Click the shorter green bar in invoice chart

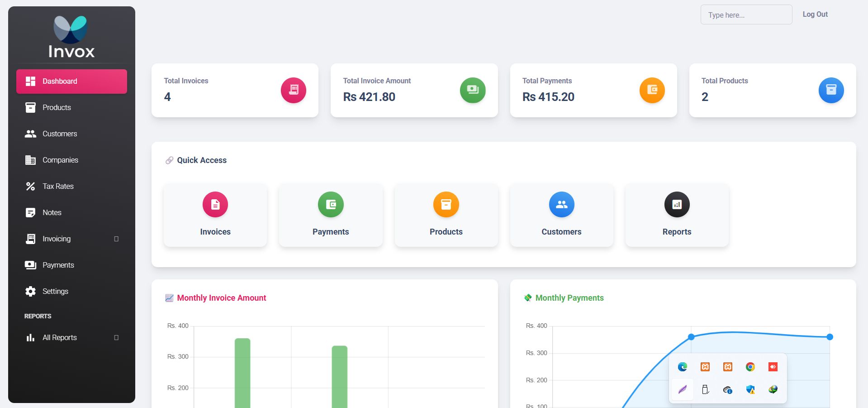340,377
